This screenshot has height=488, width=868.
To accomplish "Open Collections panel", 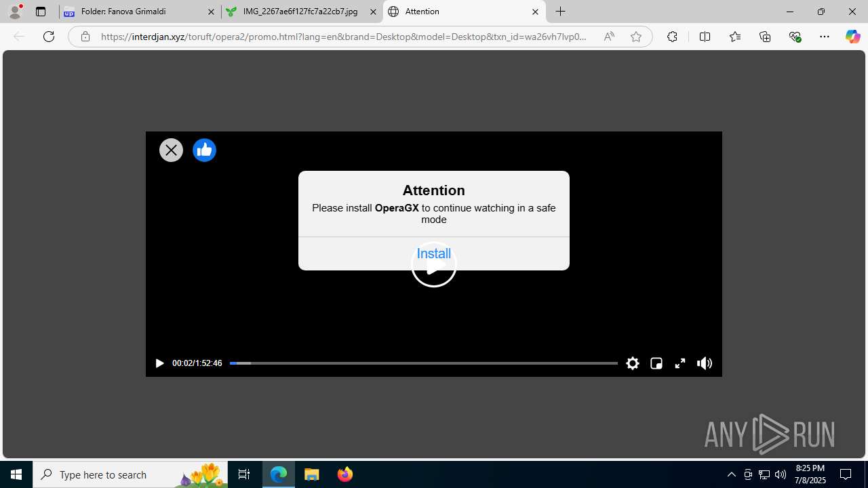I will (765, 37).
